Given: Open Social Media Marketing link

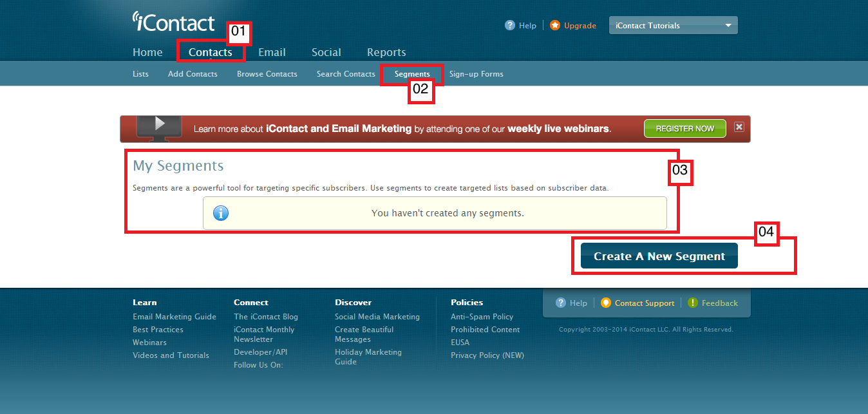Looking at the screenshot, I should click(x=377, y=317).
